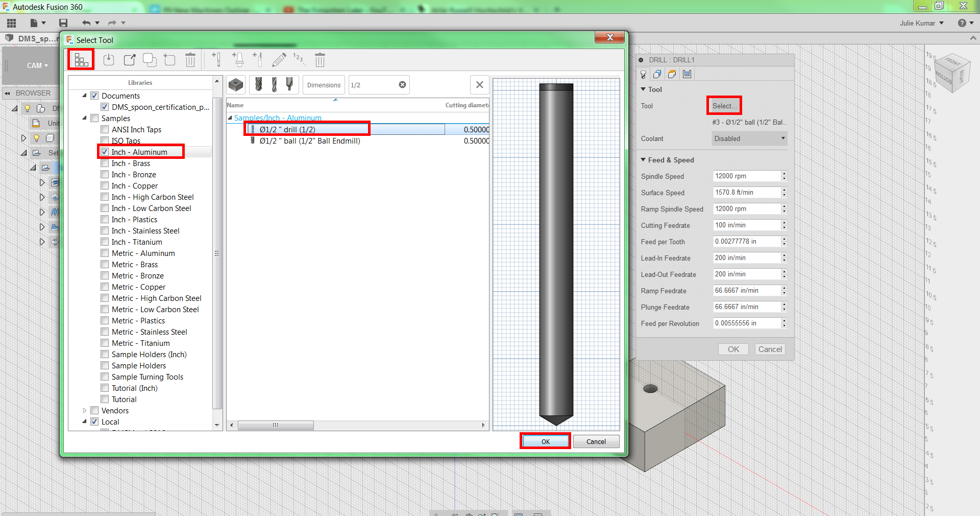This screenshot has height=516, width=980.
Task: Click the Spindle Speed 12000 rpm field
Action: coord(747,176)
